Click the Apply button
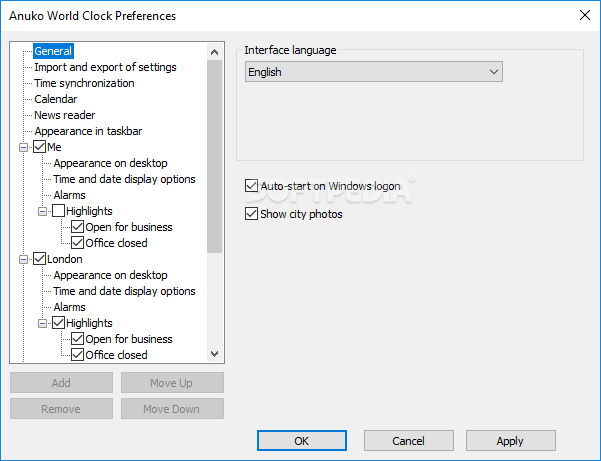This screenshot has width=601, height=461. tap(511, 441)
